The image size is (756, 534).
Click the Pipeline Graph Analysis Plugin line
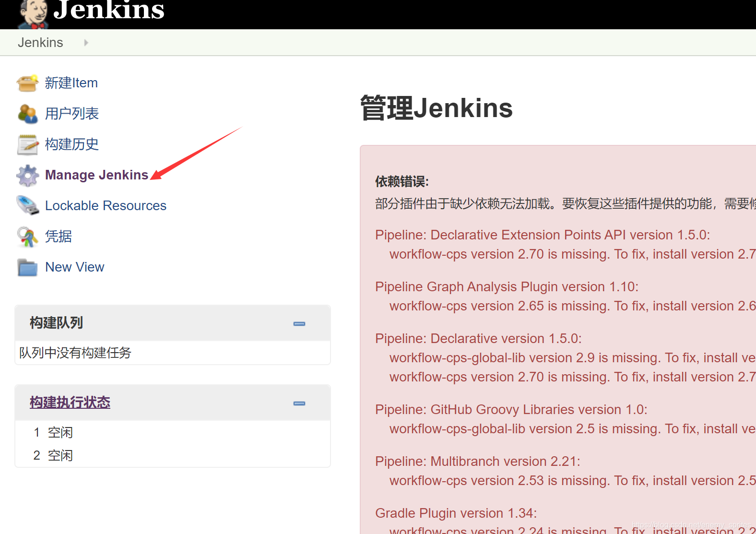click(x=507, y=287)
